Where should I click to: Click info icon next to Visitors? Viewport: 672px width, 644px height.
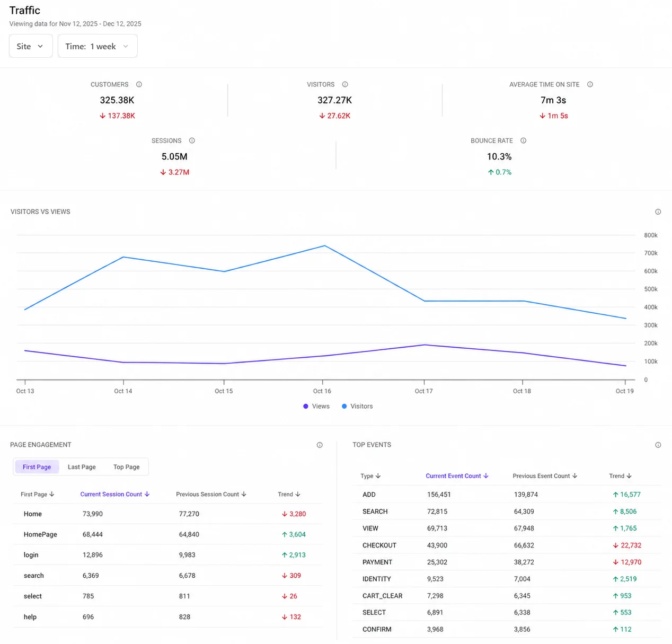click(x=345, y=84)
